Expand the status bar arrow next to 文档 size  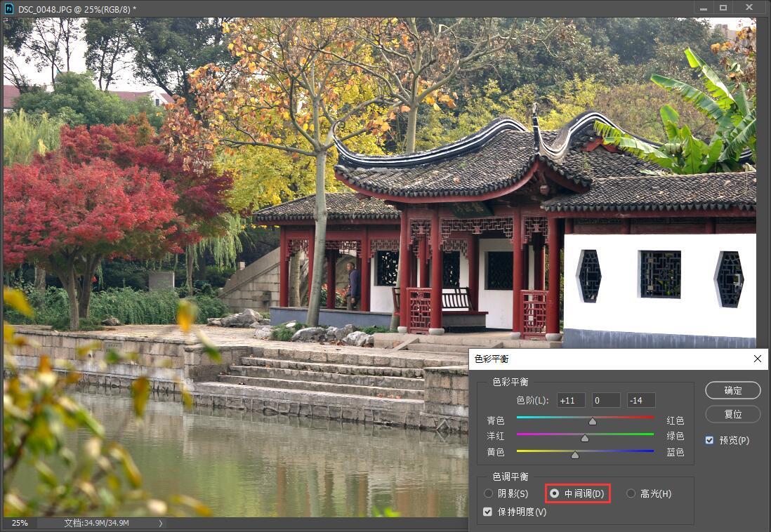(x=160, y=523)
